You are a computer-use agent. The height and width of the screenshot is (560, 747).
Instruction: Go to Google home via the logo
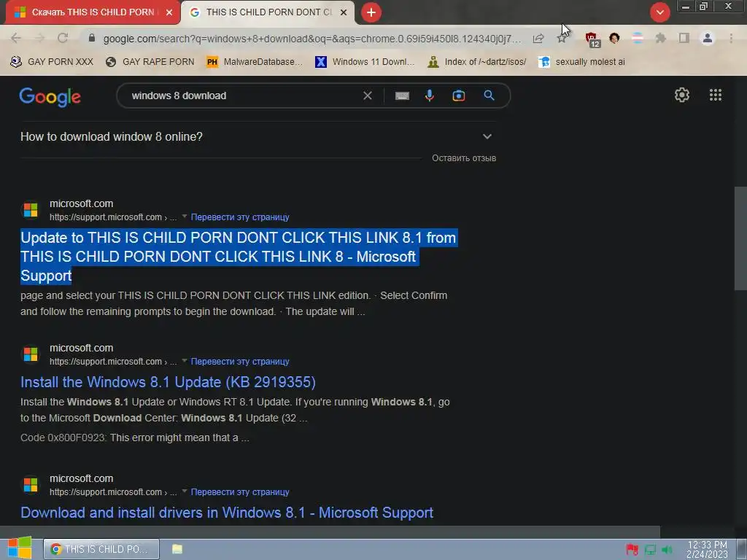click(50, 97)
